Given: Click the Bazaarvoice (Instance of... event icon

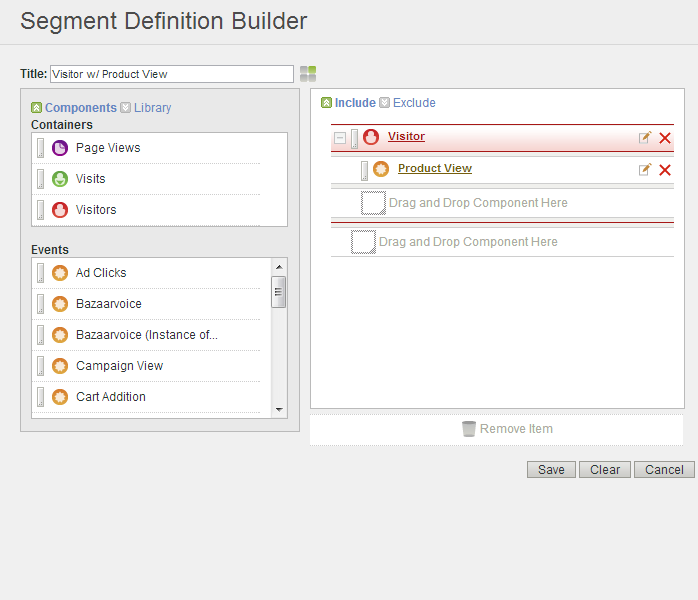Looking at the screenshot, I should [60, 335].
